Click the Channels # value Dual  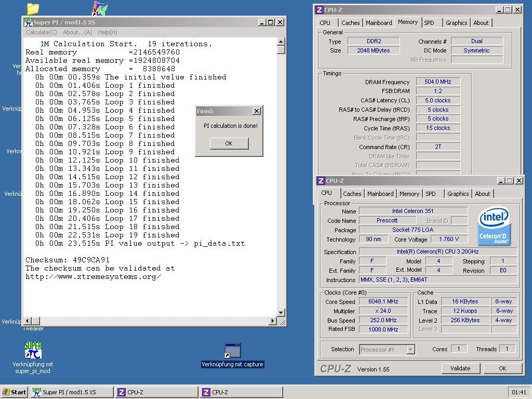(x=477, y=41)
